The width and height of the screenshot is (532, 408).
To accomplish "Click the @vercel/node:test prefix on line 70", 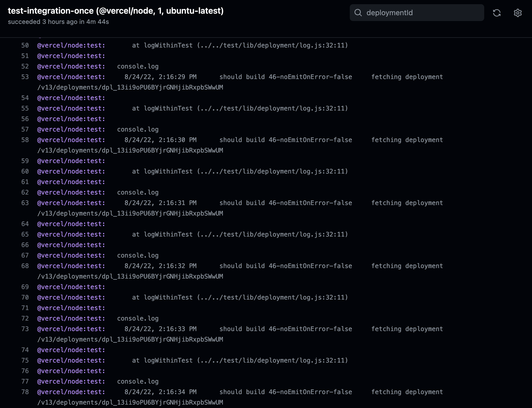I will [x=71, y=297].
